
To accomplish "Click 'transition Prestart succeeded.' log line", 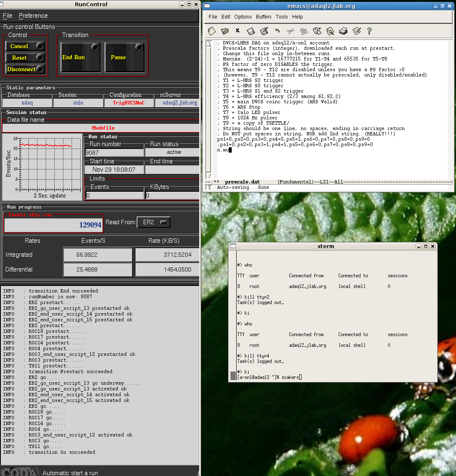I will 71,372.
